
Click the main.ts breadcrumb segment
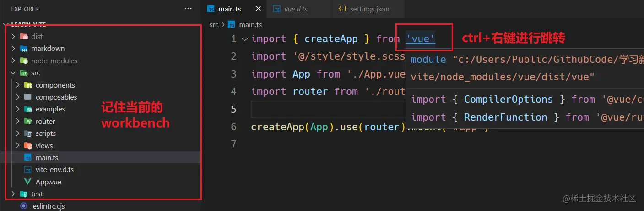point(250,25)
